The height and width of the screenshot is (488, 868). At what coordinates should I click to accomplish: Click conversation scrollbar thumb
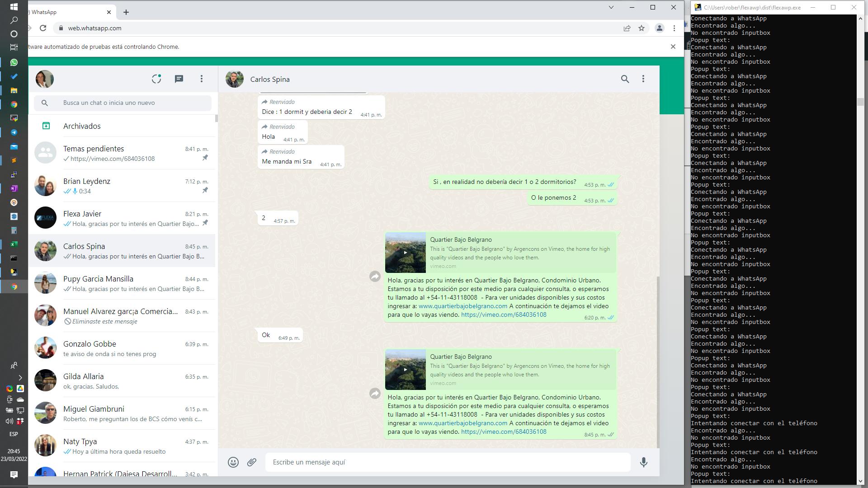(x=658, y=361)
